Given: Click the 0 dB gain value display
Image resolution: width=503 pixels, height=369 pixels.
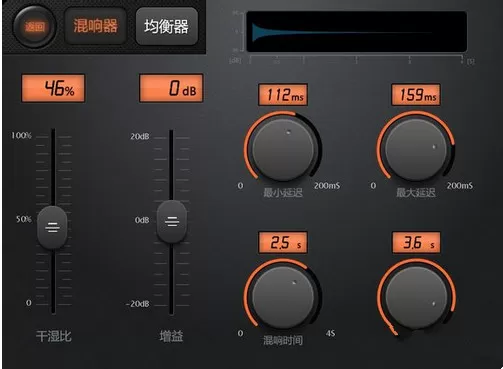Looking at the screenshot, I should pyautogui.click(x=171, y=88).
